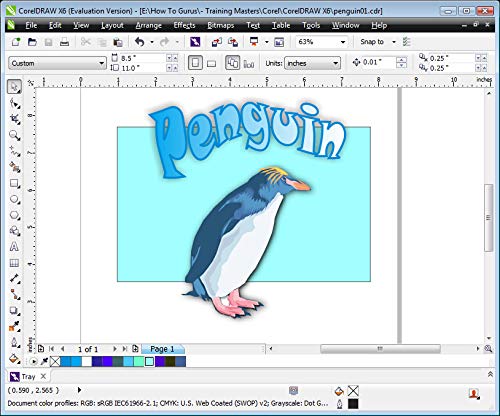Select the No Color swatch in palette
This screenshot has width=500, height=416.
click(x=55, y=361)
